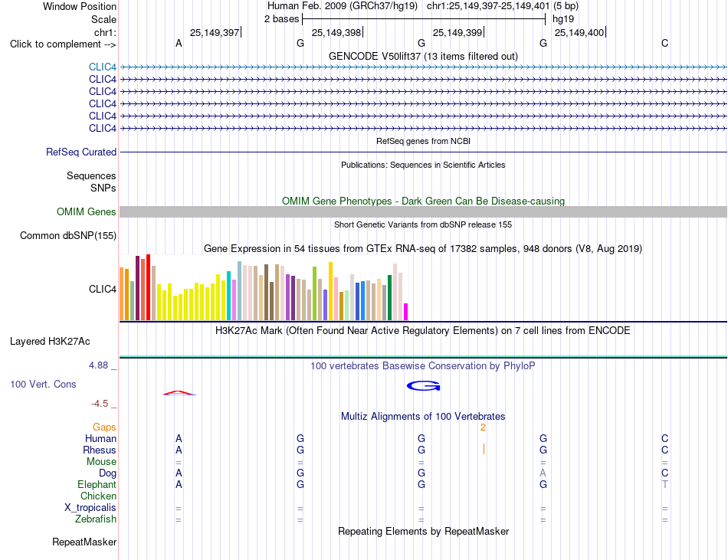The height and width of the screenshot is (560, 728).
Task: Open the RefSeq Curated track label
Action: (x=81, y=152)
